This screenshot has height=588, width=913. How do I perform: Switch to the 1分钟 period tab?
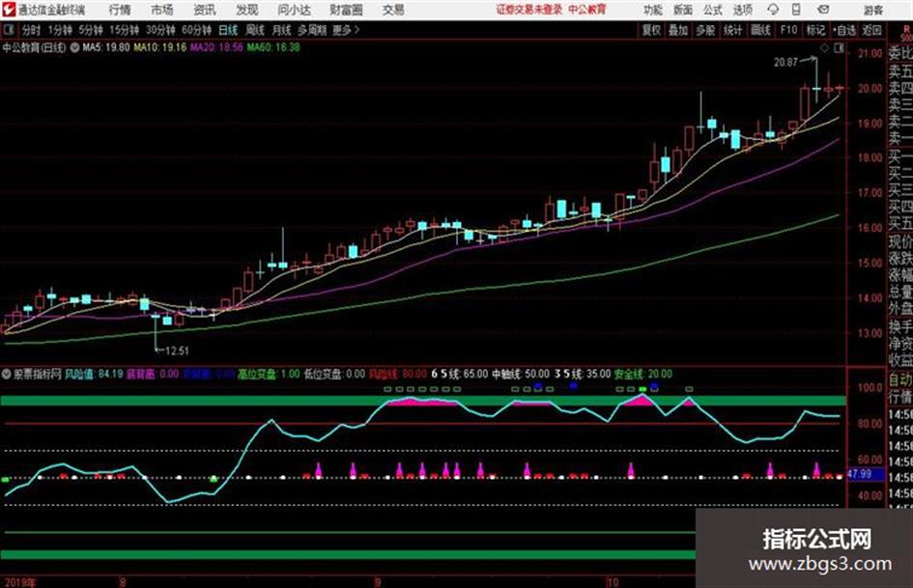click(x=60, y=30)
